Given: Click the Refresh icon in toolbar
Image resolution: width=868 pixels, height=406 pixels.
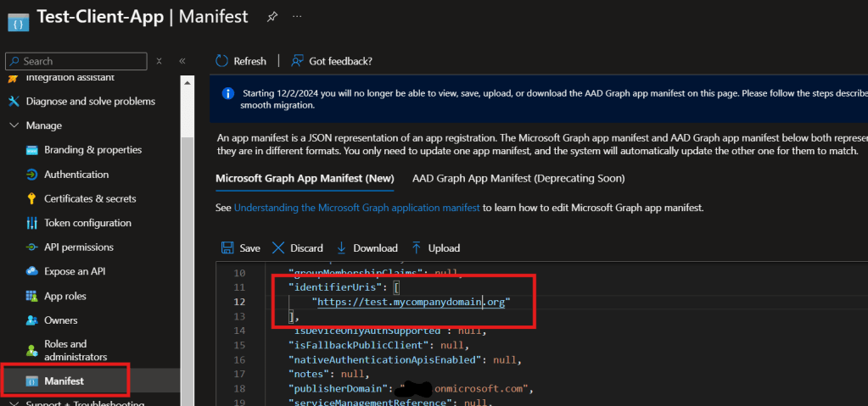Looking at the screenshot, I should 222,61.
